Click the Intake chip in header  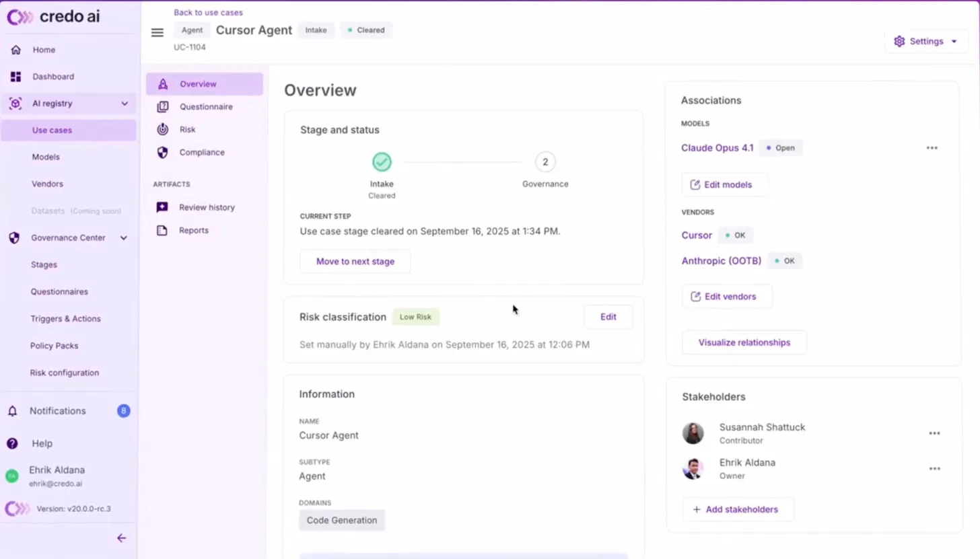[x=316, y=30]
